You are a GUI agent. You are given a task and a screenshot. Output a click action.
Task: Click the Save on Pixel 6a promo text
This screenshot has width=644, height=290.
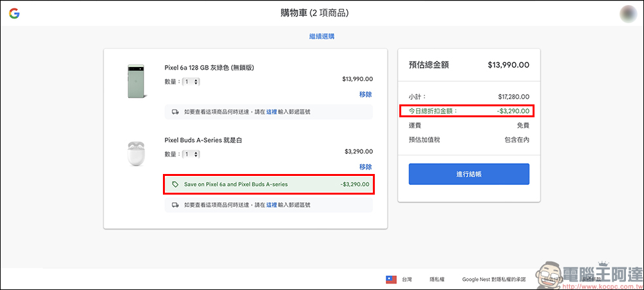[236, 184]
